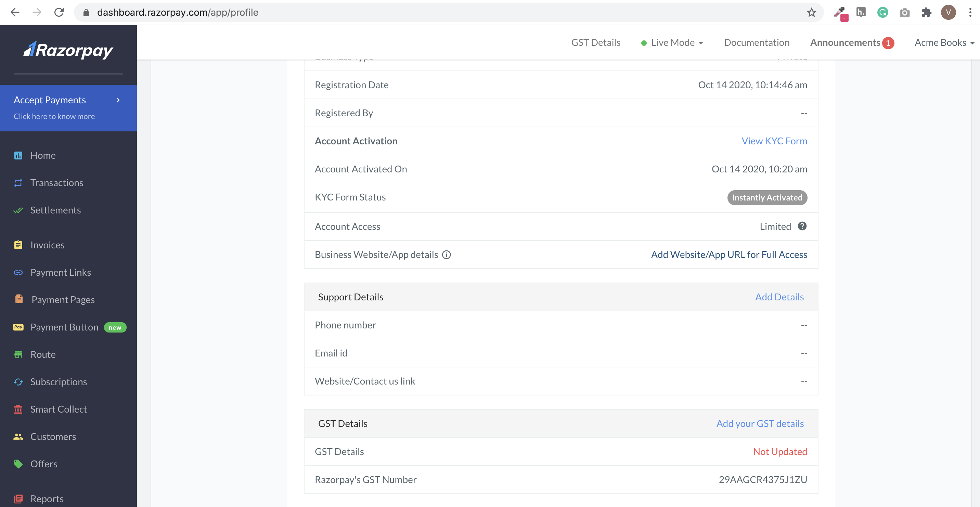The width and height of the screenshot is (980, 507).
Task: Select the Transactions icon in sidebar
Action: pyautogui.click(x=18, y=182)
